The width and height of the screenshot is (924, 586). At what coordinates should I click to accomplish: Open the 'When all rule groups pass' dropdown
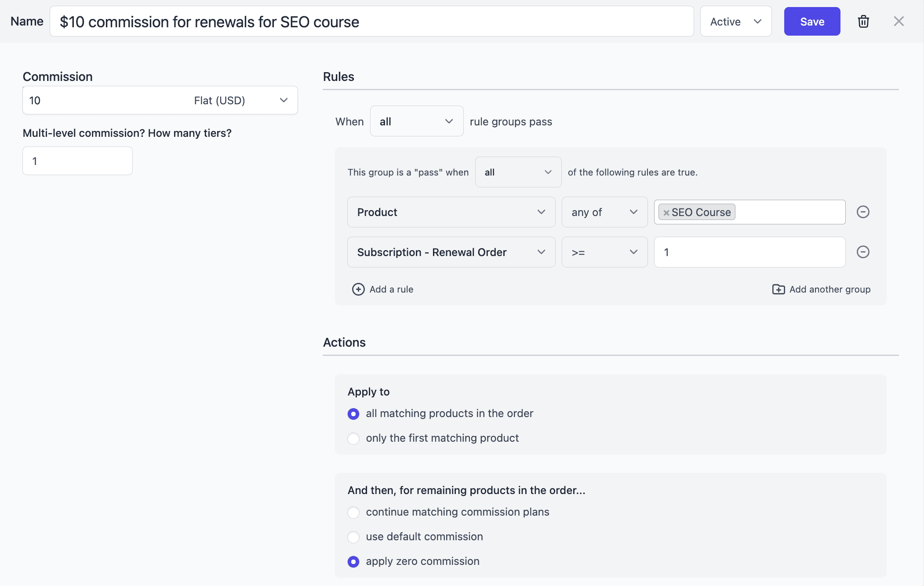[x=417, y=121]
